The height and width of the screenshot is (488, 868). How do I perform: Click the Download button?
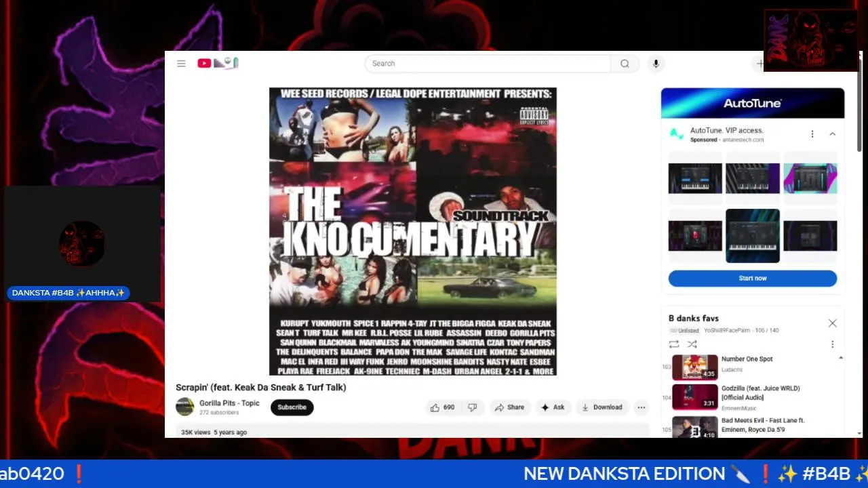point(601,407)
